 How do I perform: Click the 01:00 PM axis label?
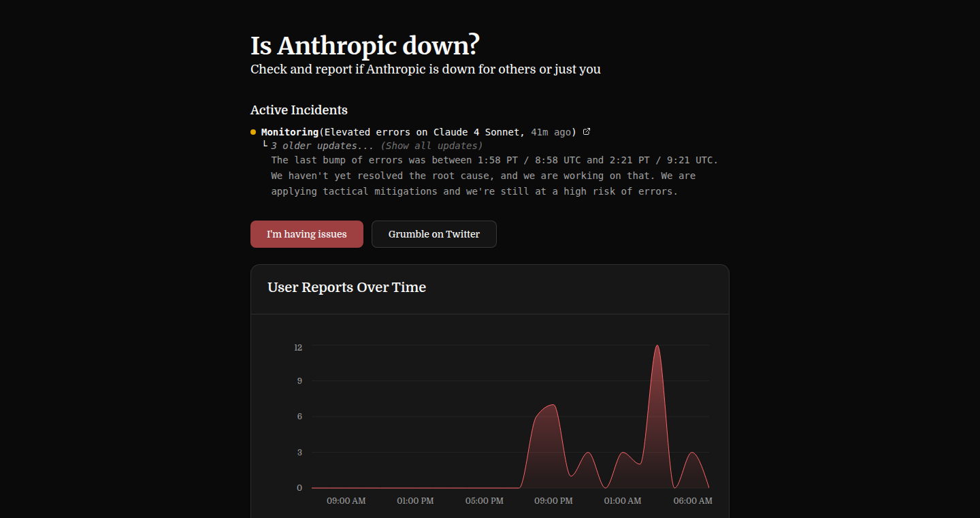[x=415, y=501]
